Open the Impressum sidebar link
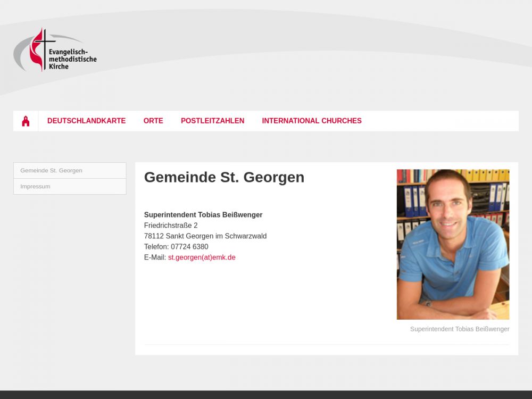 (x=70, y=187)
